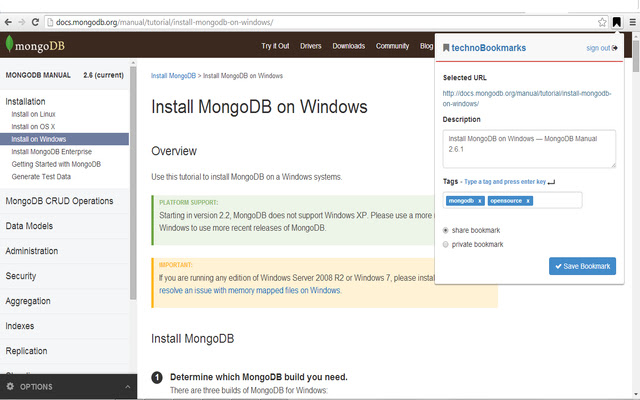
Task: Remove the mongodb tag with its x
Action: click(480, 201)
